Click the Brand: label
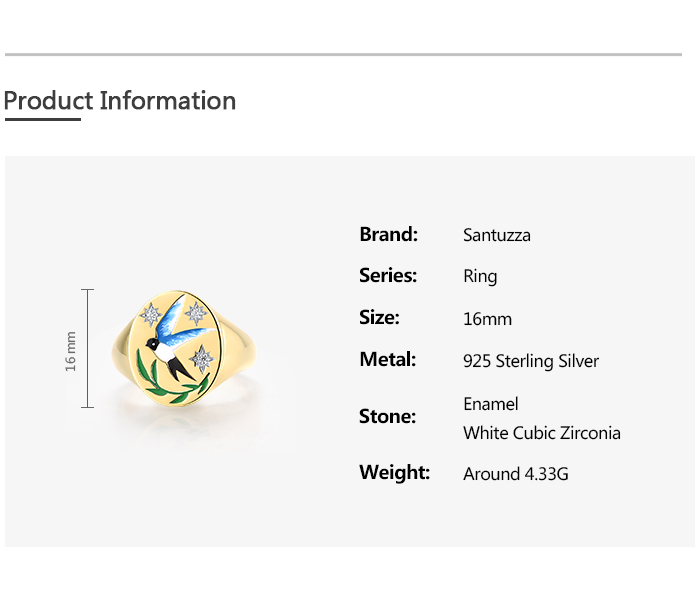Image resolution: width=700 pixels, height=607 pixels. (388, 235)
